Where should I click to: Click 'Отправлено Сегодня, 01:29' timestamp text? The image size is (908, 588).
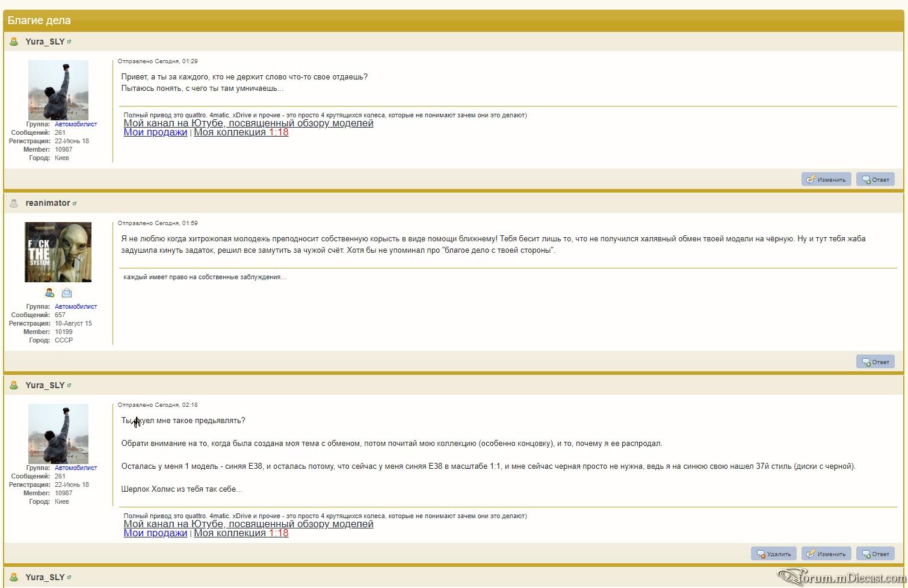(158, 61)
